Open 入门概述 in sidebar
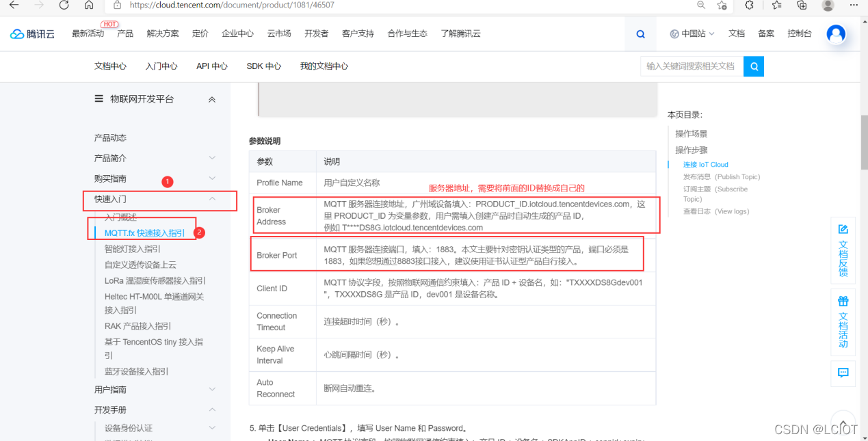This screenshot has width=868, height=441. click(120, 217)
